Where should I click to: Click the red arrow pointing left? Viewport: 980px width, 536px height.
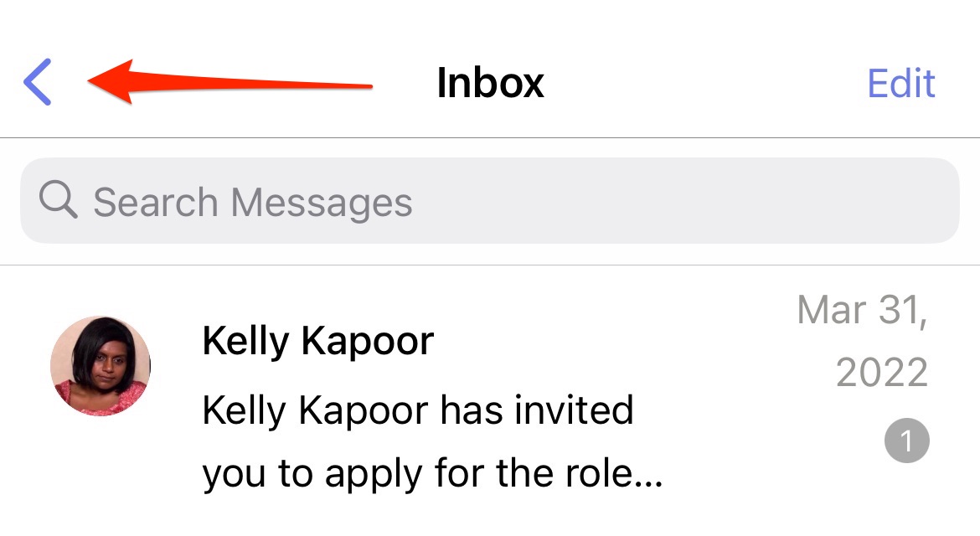230,82
